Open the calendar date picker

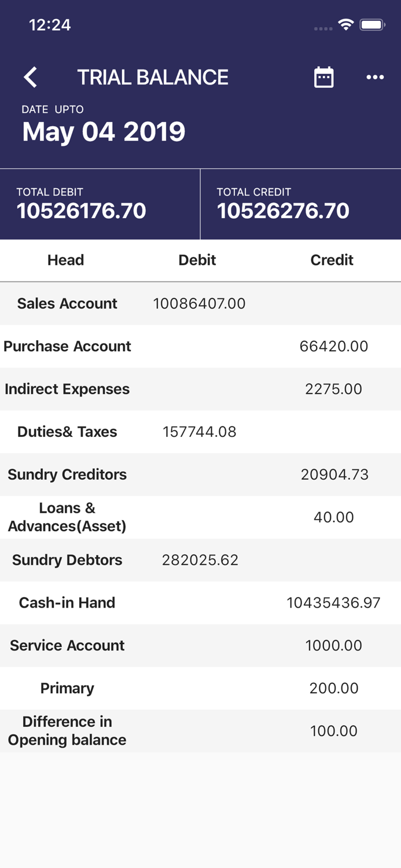coord(323,77)
